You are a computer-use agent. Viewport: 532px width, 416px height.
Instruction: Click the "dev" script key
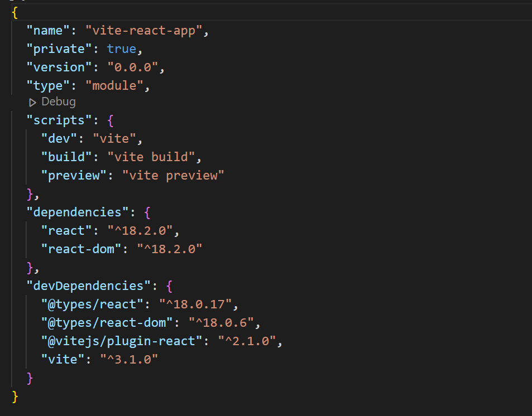(59, 138)
